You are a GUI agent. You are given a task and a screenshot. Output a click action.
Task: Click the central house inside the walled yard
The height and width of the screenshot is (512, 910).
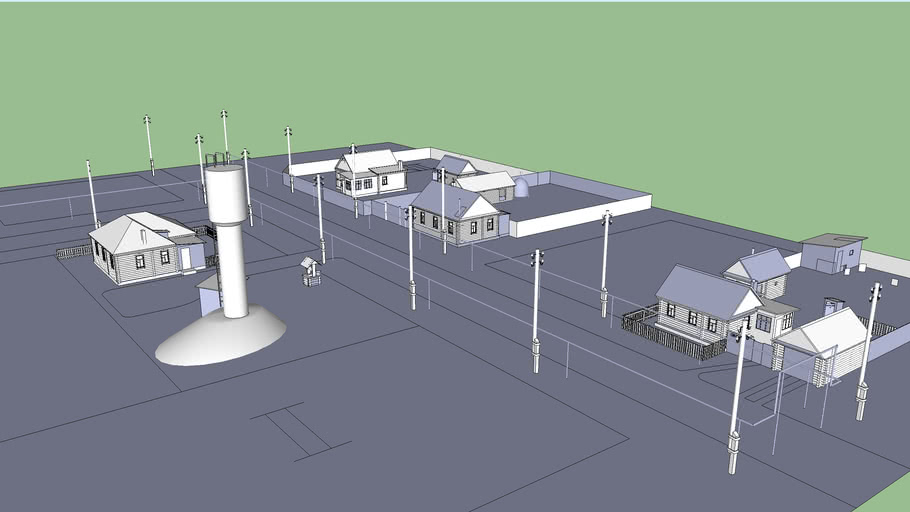pos(455,213)
